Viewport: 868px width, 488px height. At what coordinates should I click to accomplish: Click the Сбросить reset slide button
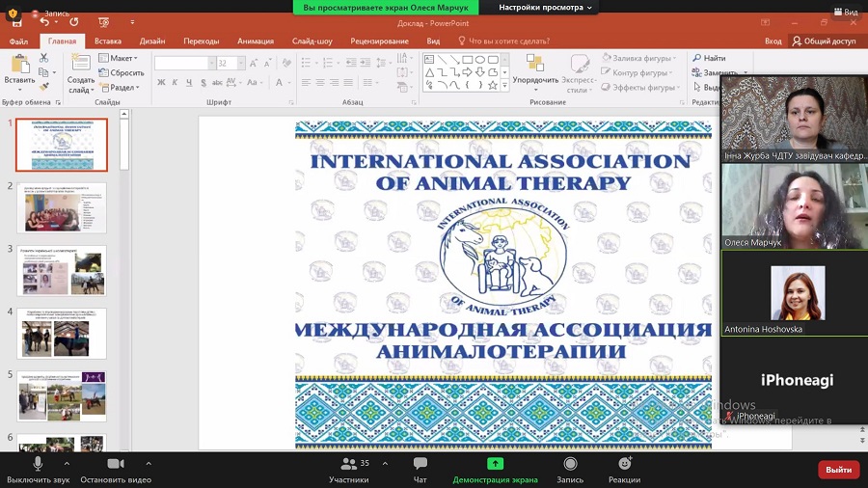click(x=122, y=72)
